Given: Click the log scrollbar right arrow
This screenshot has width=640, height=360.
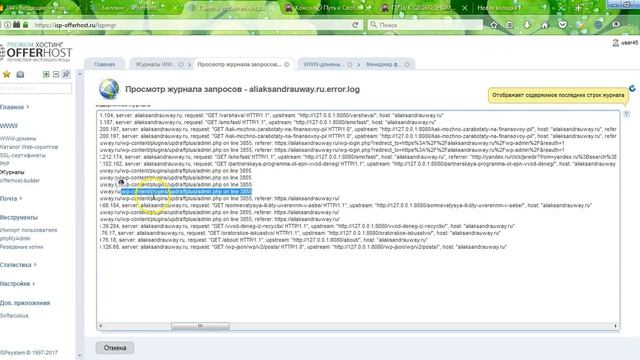Looking at the screenshot, I should (616, 326).
